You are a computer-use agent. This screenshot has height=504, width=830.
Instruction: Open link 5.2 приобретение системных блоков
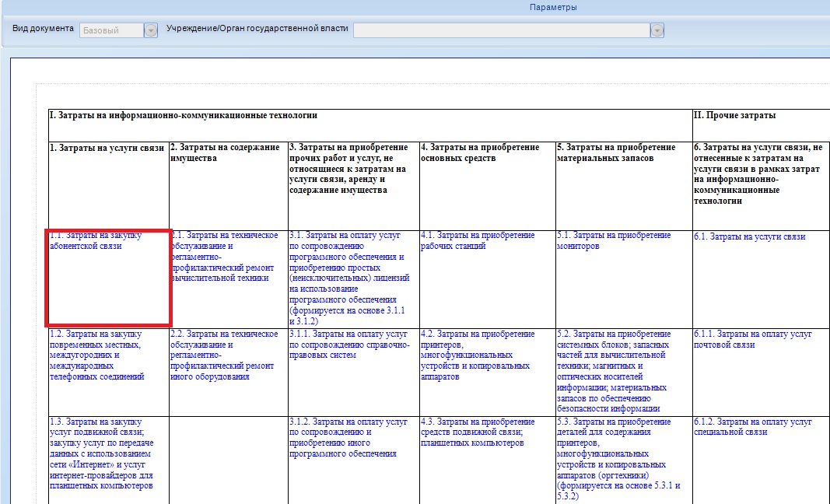click(x=614, y=371)
